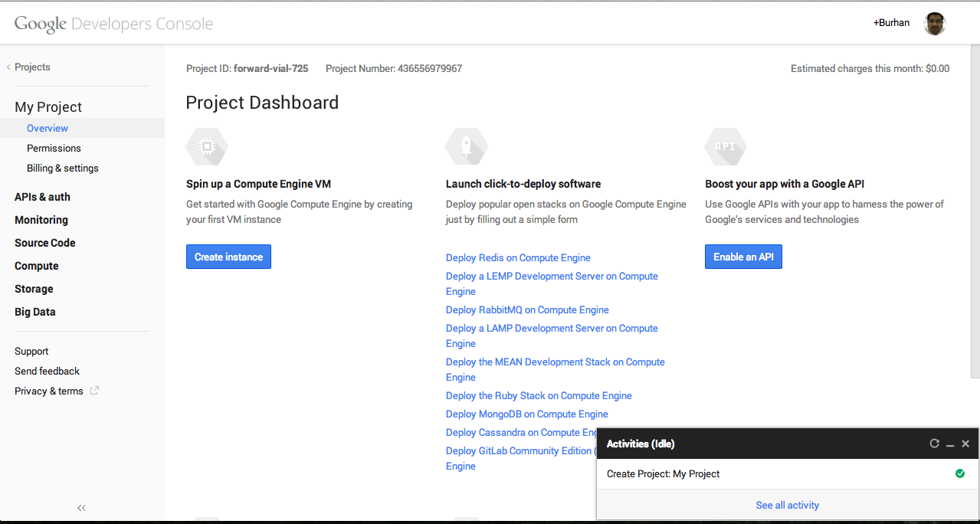This screenshot has width=980, height=524.
Task: Expand the Source Code section
Action: click(45, 243)
